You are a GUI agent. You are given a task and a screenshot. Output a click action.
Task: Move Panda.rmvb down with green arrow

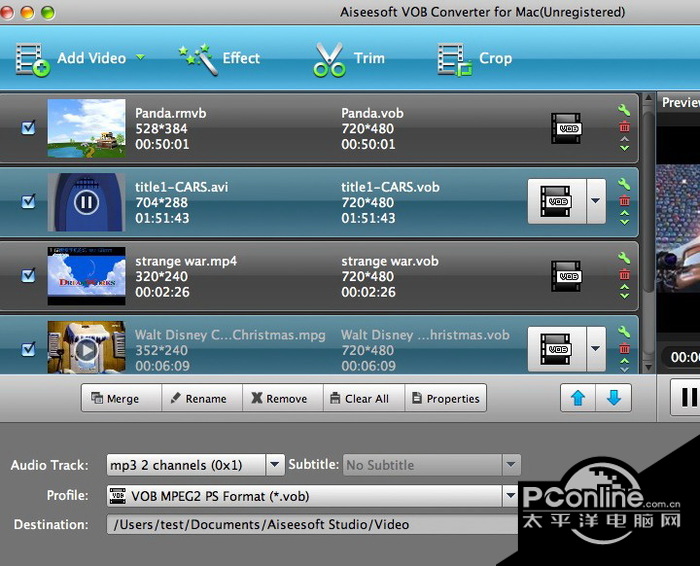(x=624, y=148)
